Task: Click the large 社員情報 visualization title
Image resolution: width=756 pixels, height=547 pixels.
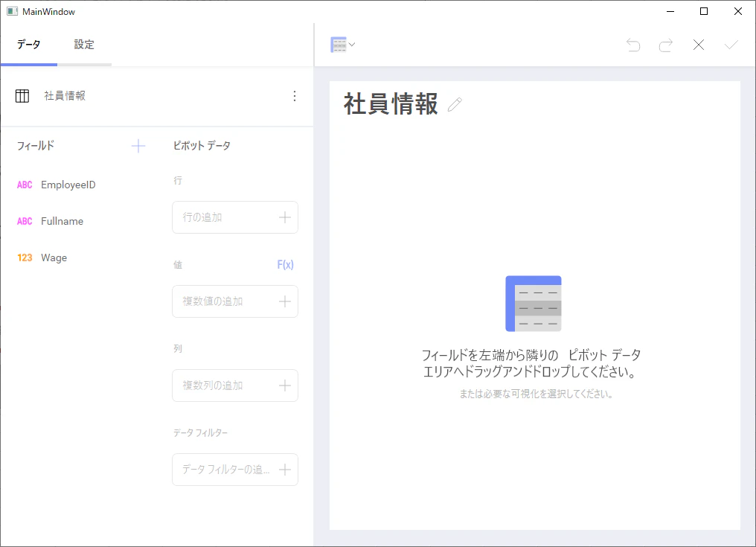Action: pos(391,104)
